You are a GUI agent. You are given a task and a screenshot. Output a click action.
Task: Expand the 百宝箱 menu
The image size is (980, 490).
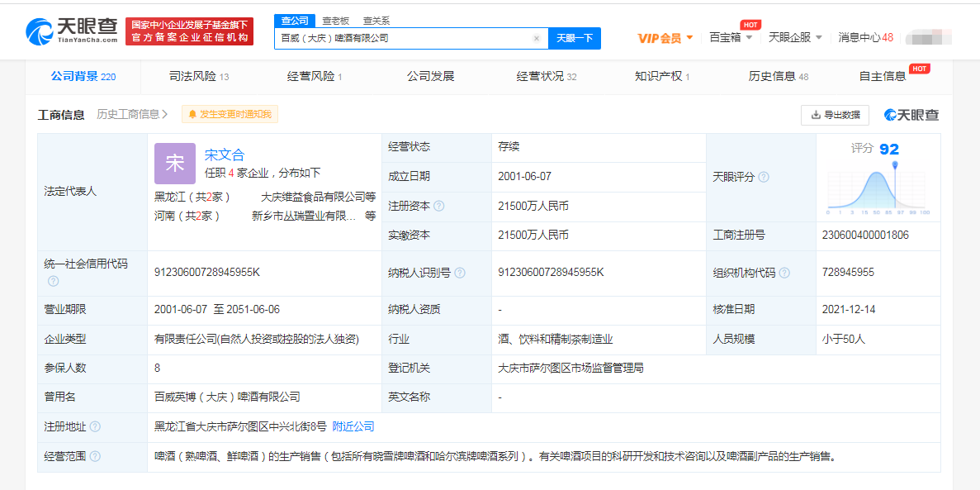pos(731,37)
